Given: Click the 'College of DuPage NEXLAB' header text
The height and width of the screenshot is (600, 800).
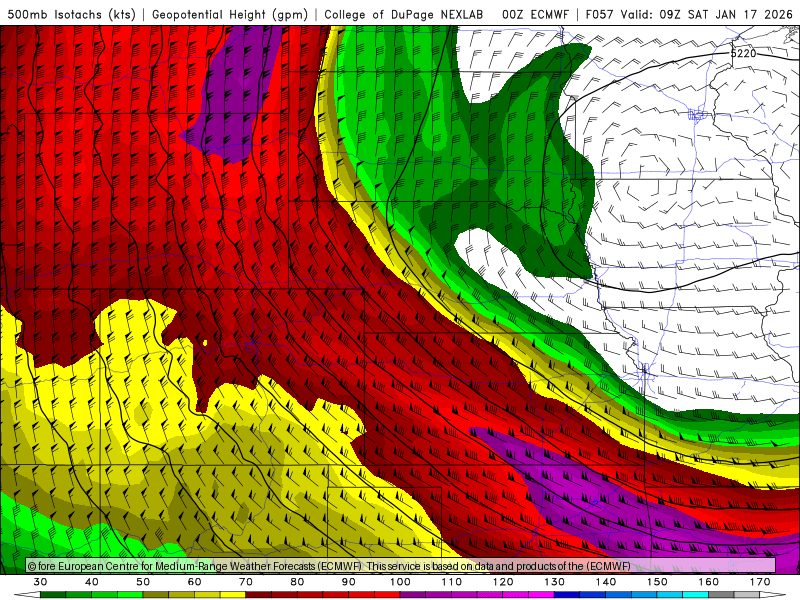Looking at the screenshot, I should coord(404,15).
